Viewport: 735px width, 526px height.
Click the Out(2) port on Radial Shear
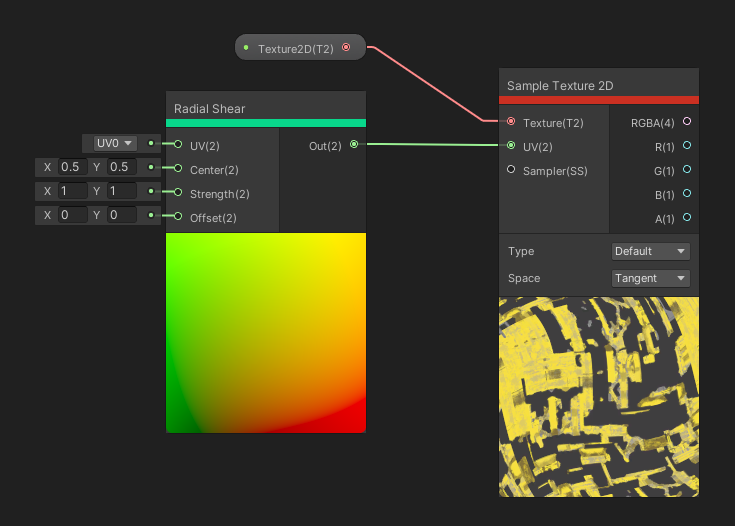354,145
